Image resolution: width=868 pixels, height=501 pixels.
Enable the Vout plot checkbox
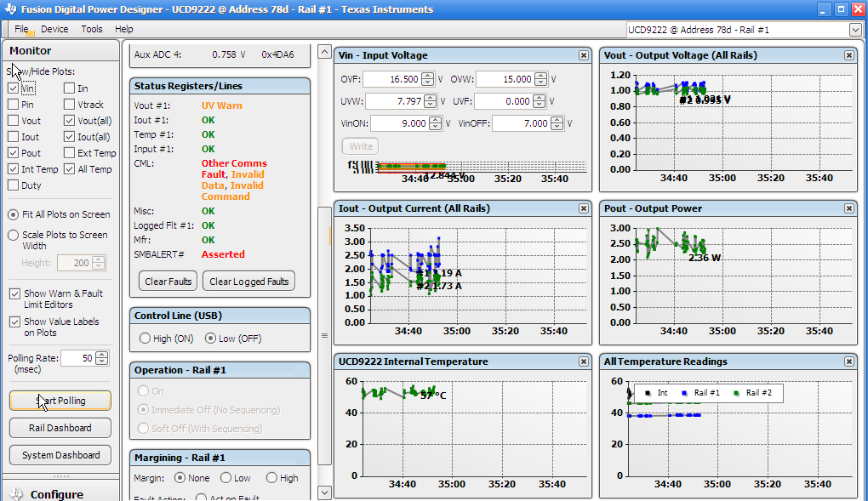14,121
